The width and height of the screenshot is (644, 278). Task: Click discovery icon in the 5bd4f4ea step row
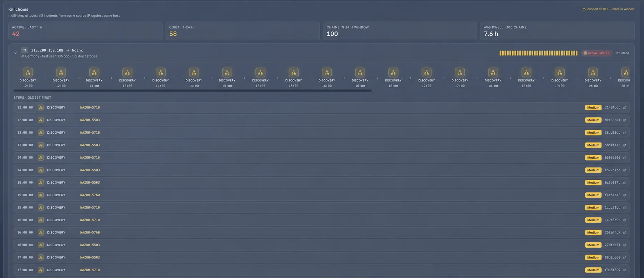41,145
